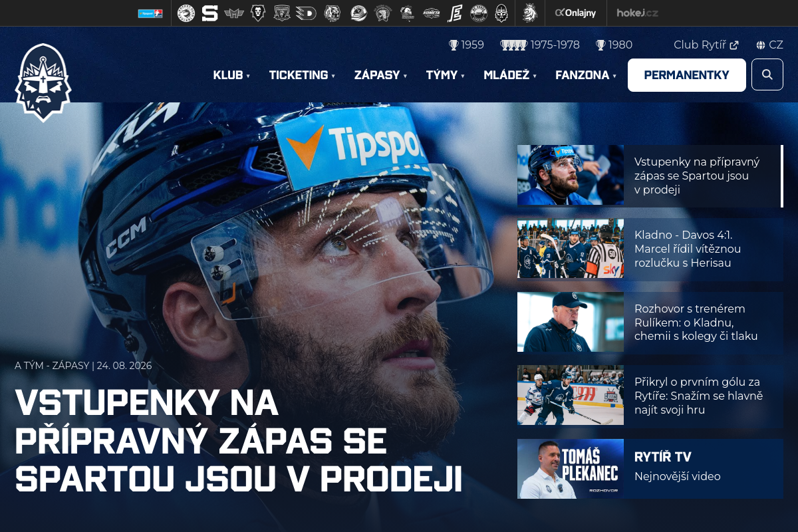Expand the TICKETING menu
798x532 pixels.
[302, 75]
